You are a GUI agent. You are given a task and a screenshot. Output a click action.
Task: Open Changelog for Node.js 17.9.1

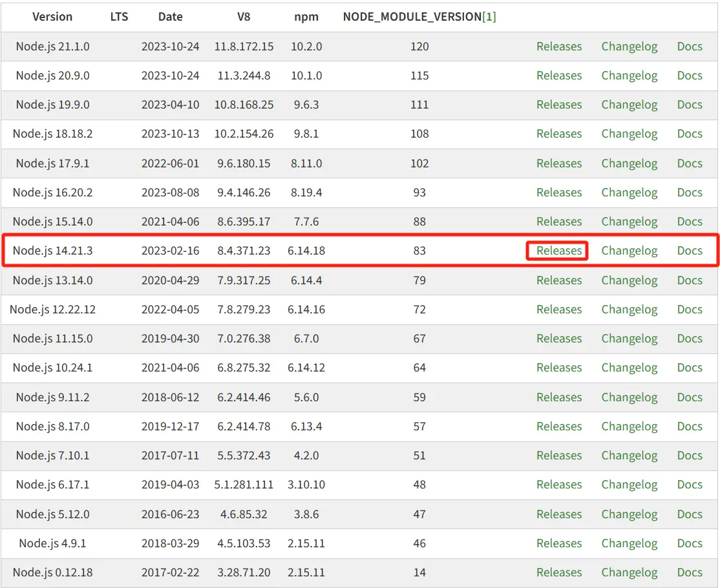(x=629, y=164)
